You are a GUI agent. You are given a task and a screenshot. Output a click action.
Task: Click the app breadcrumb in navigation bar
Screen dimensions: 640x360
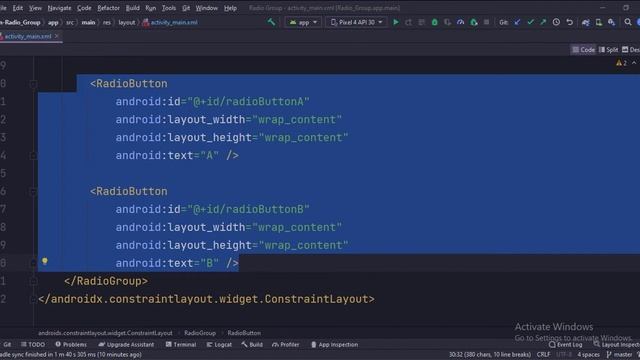tap(53, 22)
